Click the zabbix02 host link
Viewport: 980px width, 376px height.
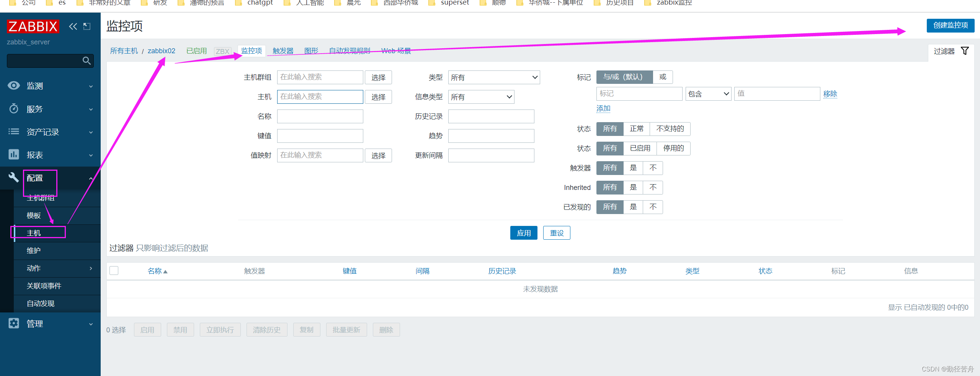click(162, 51)
